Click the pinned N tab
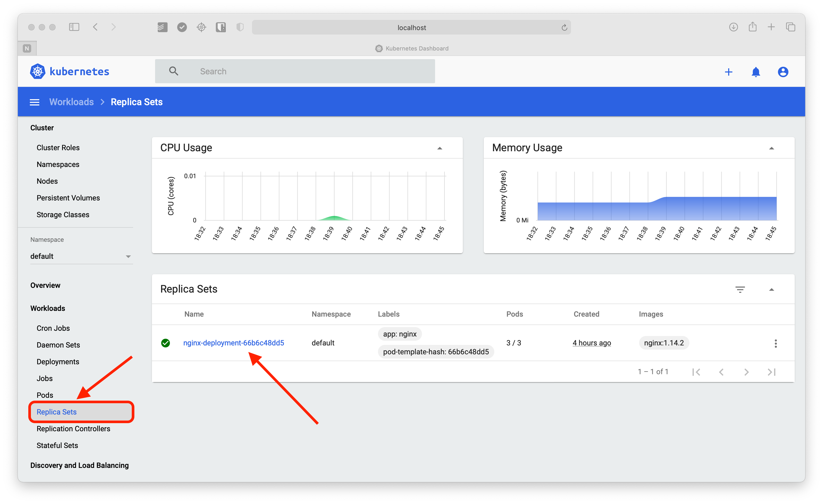Screen dimensions: 823x504 (27, 48)
